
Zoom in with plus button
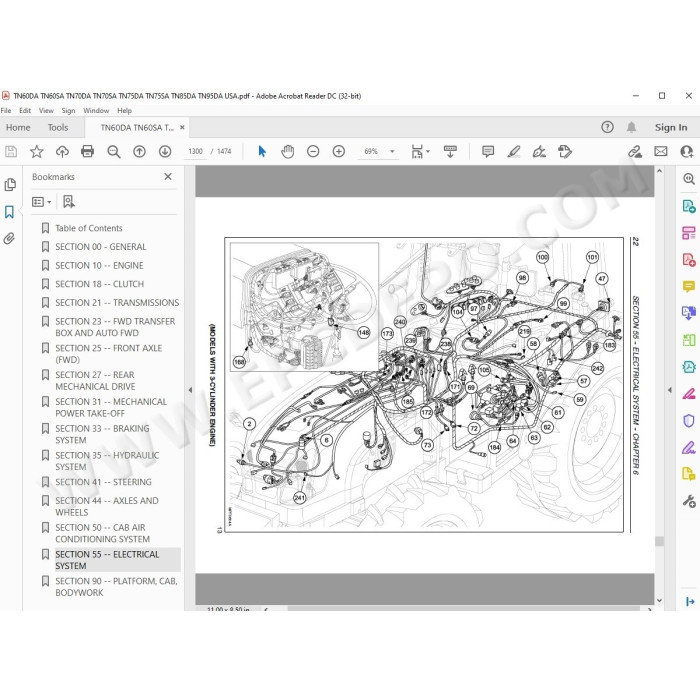tap(339, 151)
